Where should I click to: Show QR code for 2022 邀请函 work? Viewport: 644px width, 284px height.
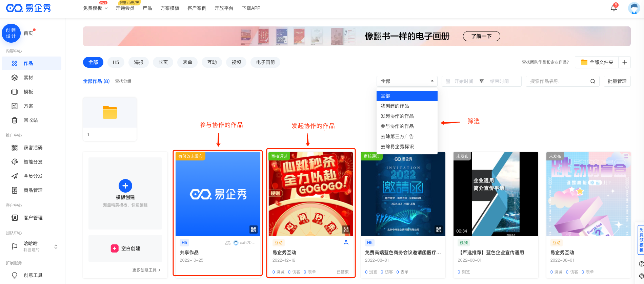pyautogui.click(x=439, y=230)
